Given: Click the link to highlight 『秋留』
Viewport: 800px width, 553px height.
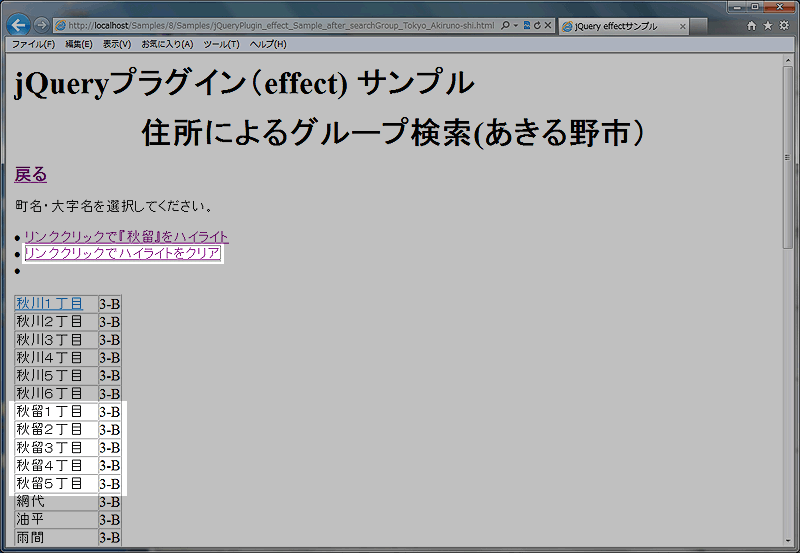Looking at the screenshot, I should pyautogui.click(x=127, y=237).
